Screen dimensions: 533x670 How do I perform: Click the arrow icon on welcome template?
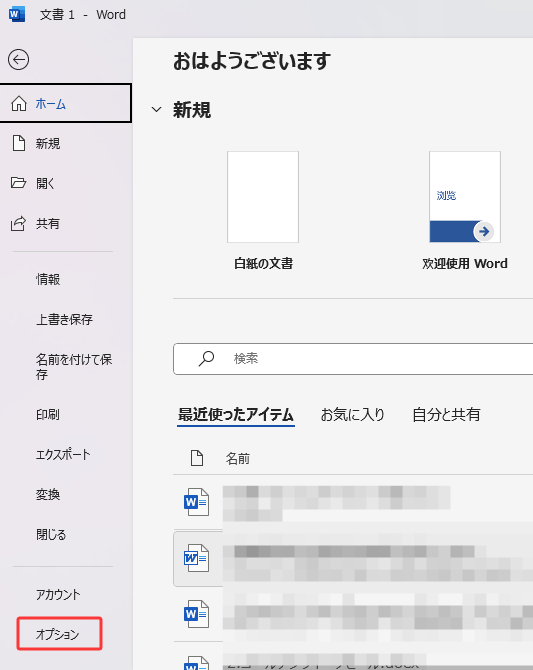484,232
